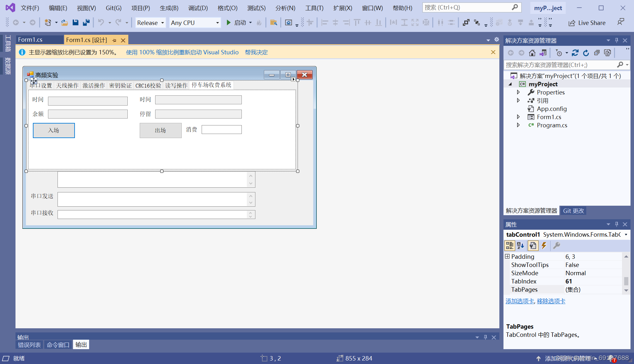
Task: Toggle Alphabetical sort in Properties panel
Action: [521, 246]
